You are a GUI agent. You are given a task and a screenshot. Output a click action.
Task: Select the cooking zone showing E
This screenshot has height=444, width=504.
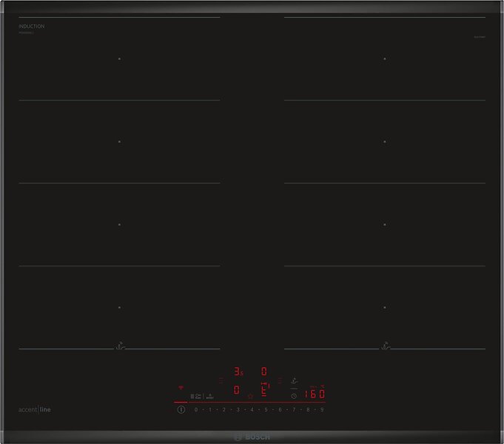pyautogui.click(x=265, y=388)
